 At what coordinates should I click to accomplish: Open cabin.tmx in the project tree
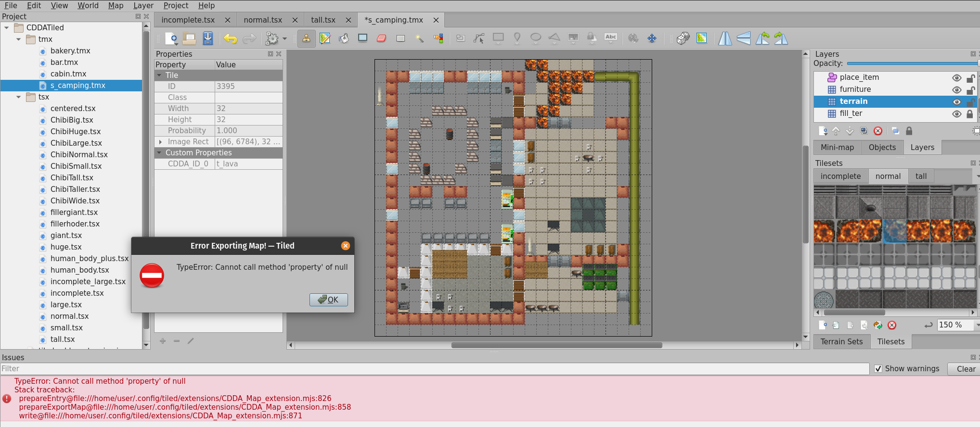(68, 74)
